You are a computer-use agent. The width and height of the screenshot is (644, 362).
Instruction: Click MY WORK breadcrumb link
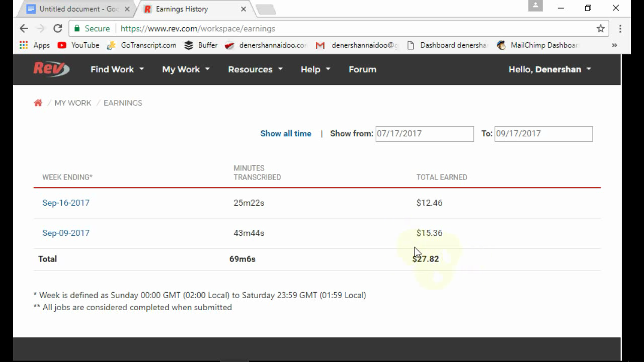pos(73,103)
